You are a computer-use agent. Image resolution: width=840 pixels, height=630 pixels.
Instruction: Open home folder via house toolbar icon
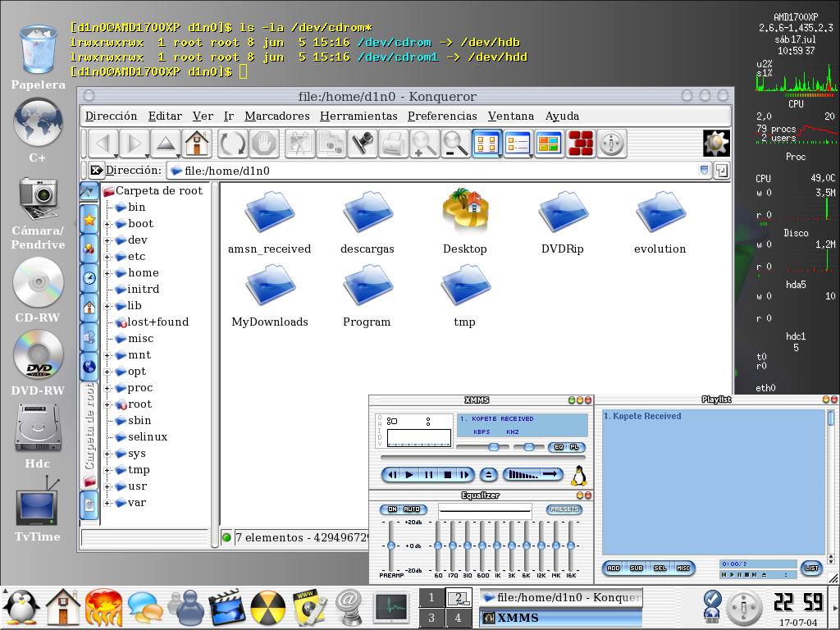pyautogui.click(x=197, y=144)
